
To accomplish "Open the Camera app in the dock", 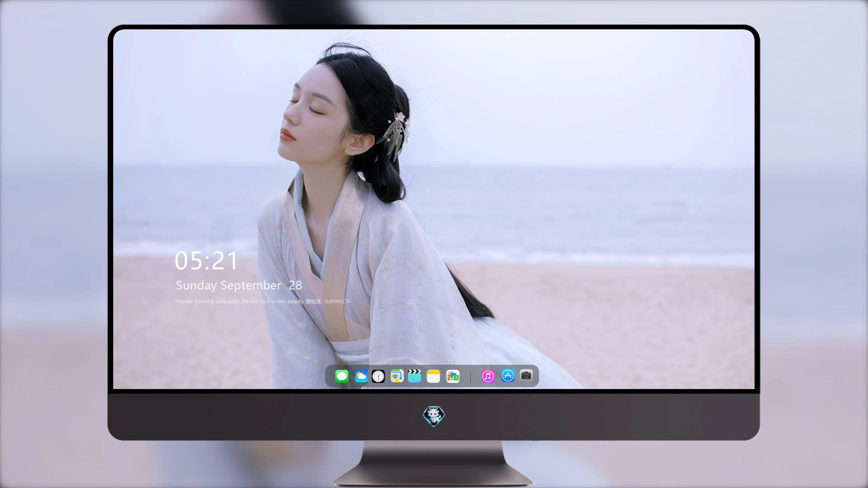I will 526,375.
